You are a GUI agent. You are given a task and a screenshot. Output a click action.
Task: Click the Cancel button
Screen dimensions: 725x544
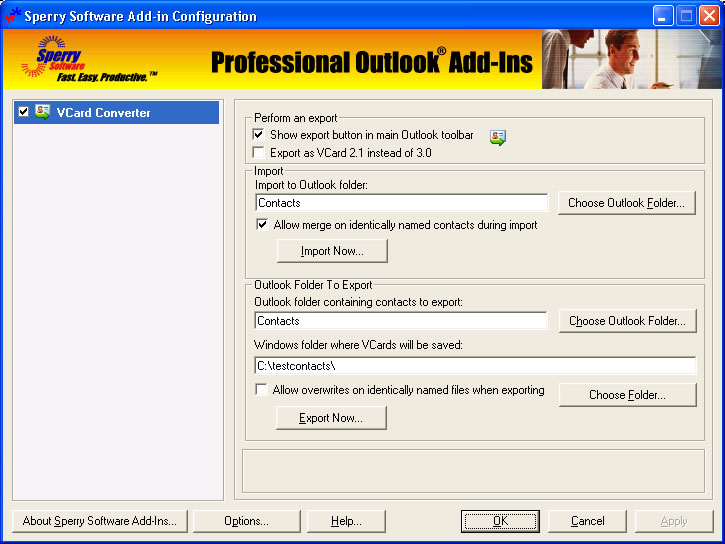588,521
